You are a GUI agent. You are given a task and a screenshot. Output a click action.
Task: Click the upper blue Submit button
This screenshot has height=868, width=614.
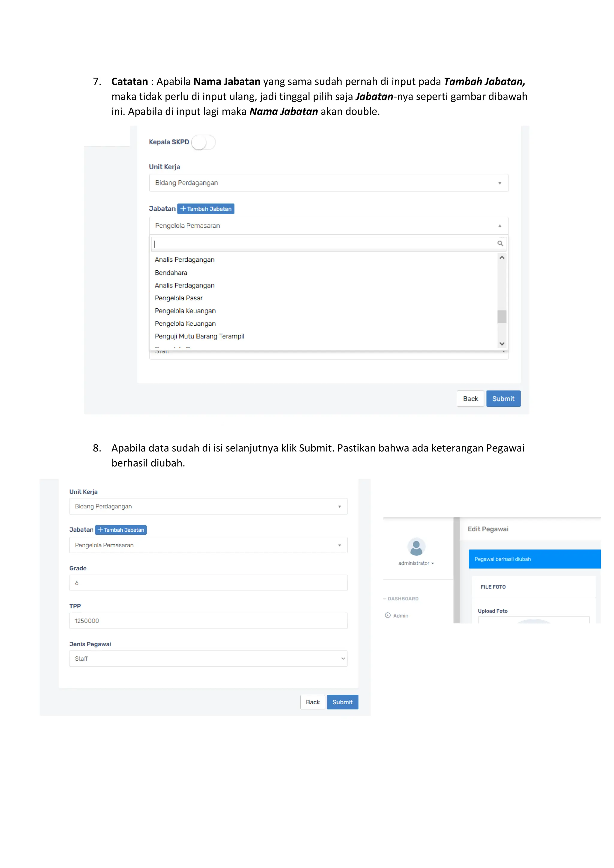pyautogui.click(x=503, y=398)
